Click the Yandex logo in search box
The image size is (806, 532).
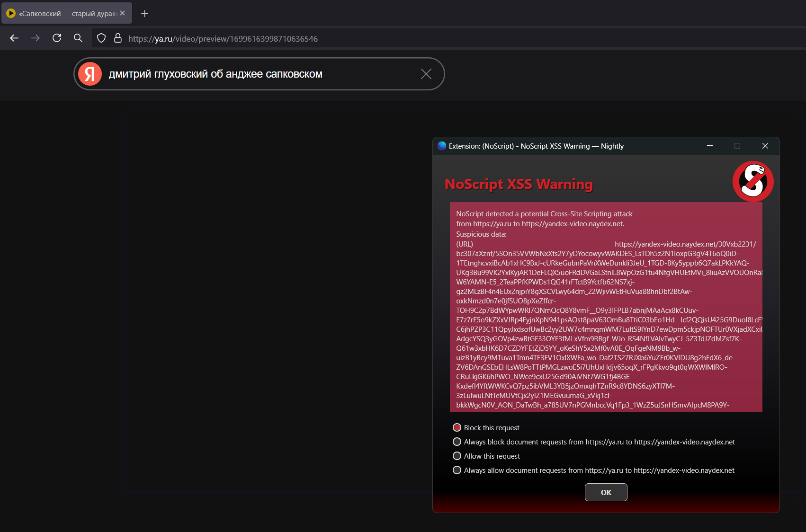tap(90, 74)
